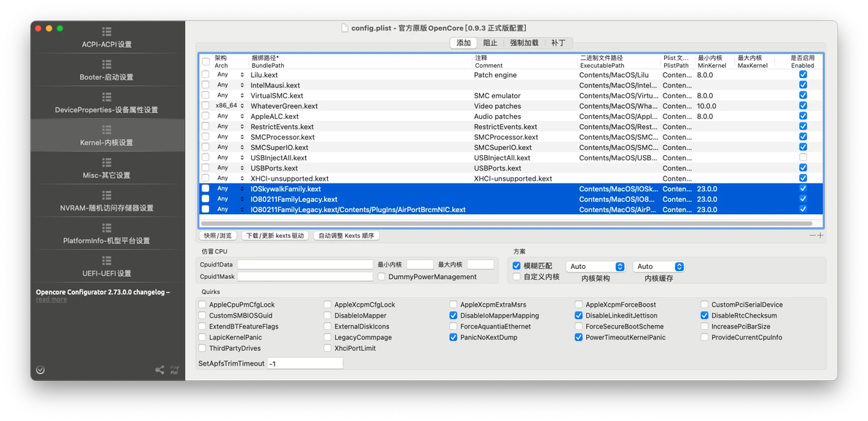Screen dimensions: 868x421
Task: Open Arch selector for SMCProcessor.kext row
Action: (230, 137)
